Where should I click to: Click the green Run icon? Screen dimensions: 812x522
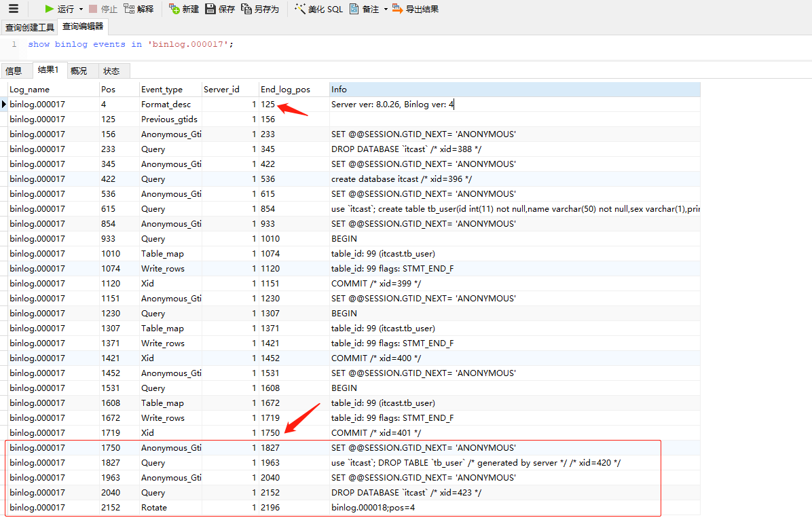tap(49, 9)
